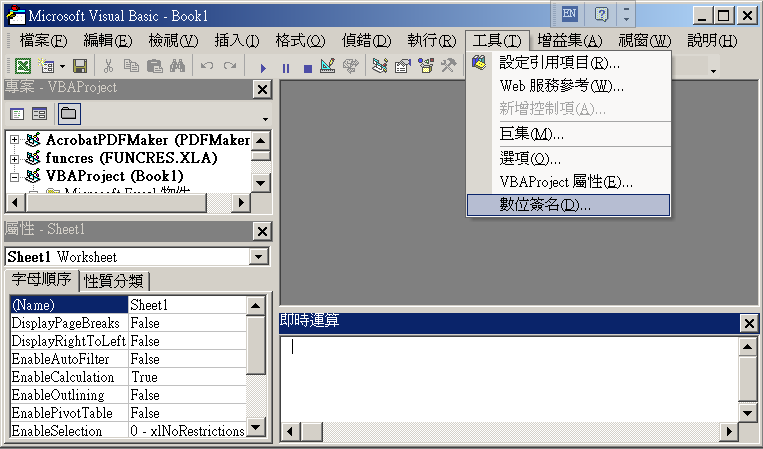Close the 屬性 - Sheet1 panel
The width and height of the screenshot is (763, 449).
262,232
